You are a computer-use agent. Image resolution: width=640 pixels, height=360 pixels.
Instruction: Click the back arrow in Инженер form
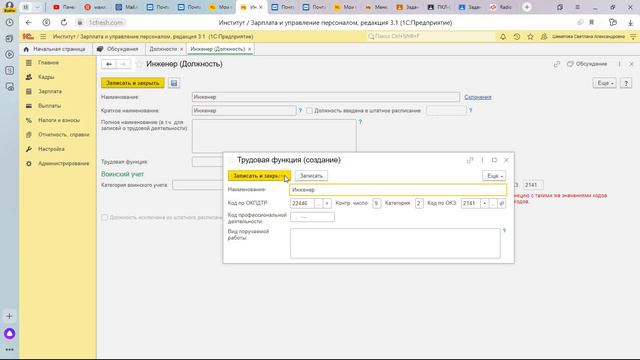point(109,64)
